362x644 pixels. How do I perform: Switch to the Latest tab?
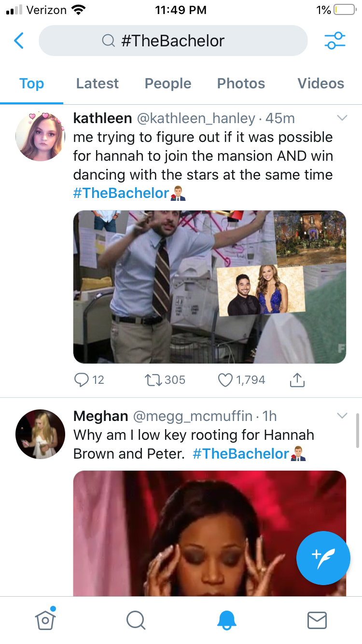click(97, 84)
